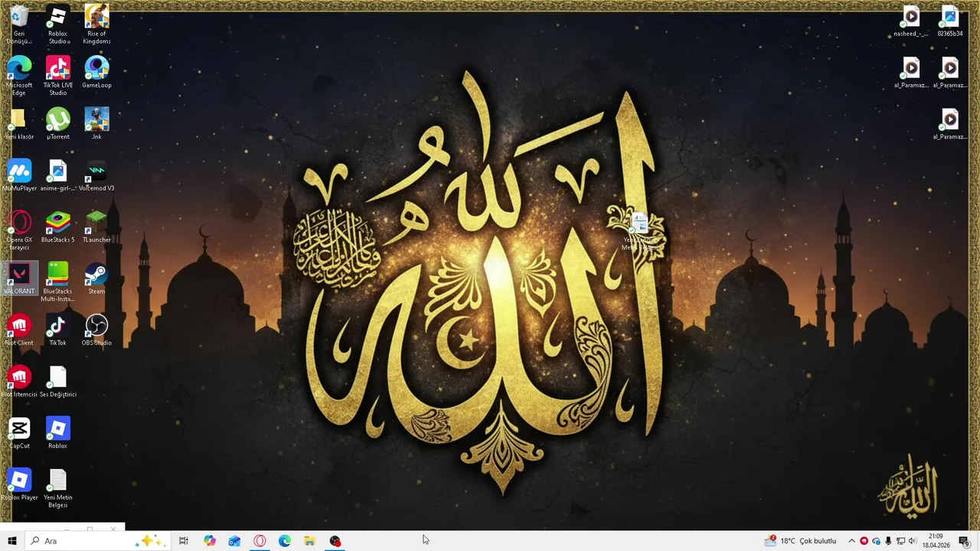The width and height of the screenshot is (980, 551).
Task: Click the CapCut desktop icon
Action: [19, 433]
